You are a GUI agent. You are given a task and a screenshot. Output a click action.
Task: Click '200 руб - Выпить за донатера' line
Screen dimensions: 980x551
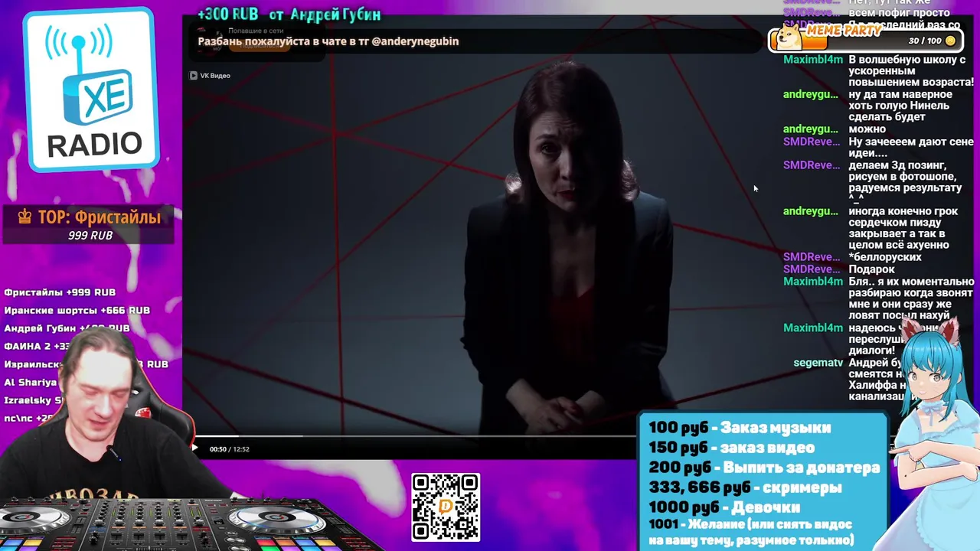click(764, 468)
